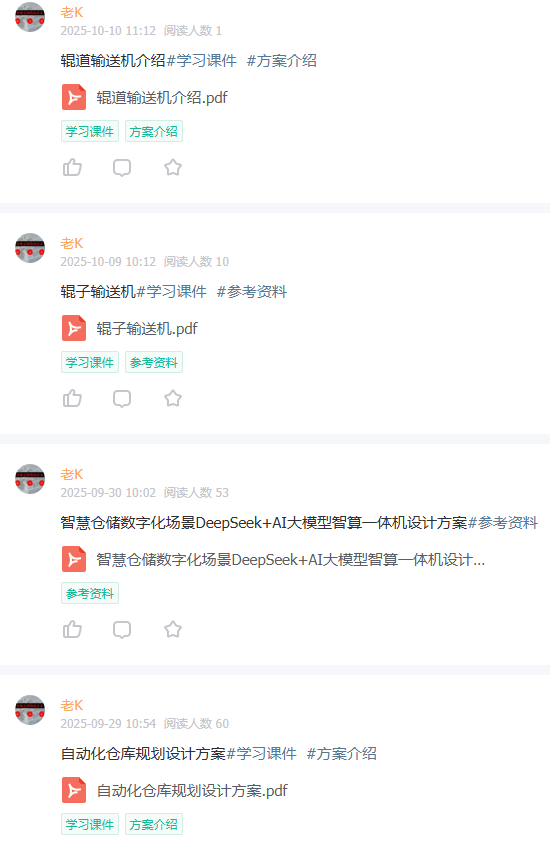Open 智慧仓储数字化场景DeepSeek attachment file
This screenshot has height=845, width=550.
point(290,559)
